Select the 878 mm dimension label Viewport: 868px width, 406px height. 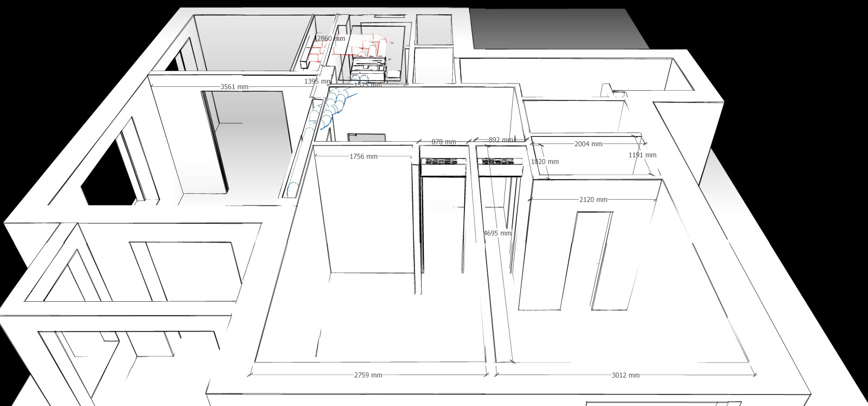[x=443, y=142]
